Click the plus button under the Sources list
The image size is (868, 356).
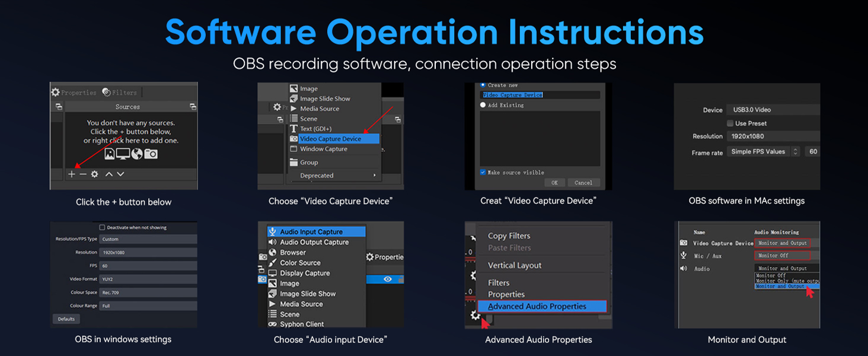(x=72, y=174)
